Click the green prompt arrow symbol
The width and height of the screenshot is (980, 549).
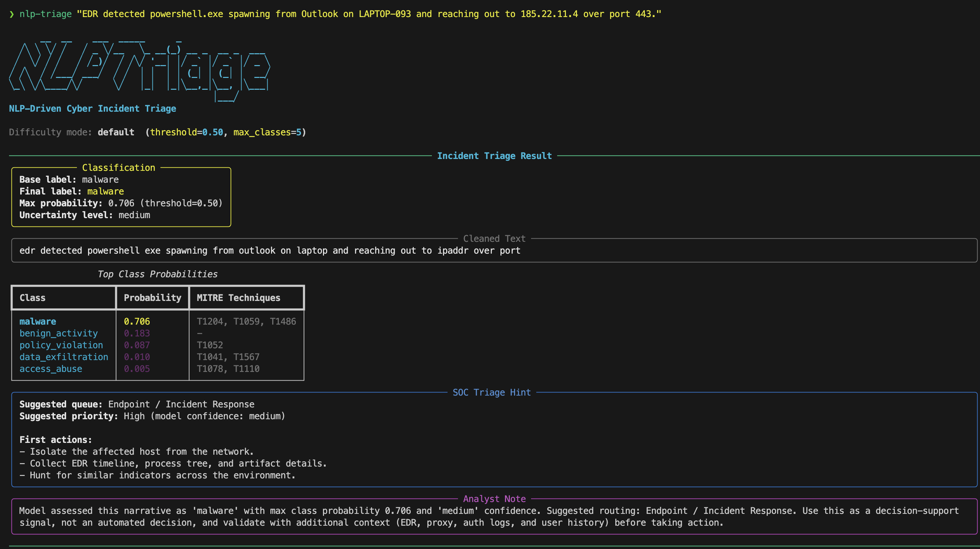point(12,14)
